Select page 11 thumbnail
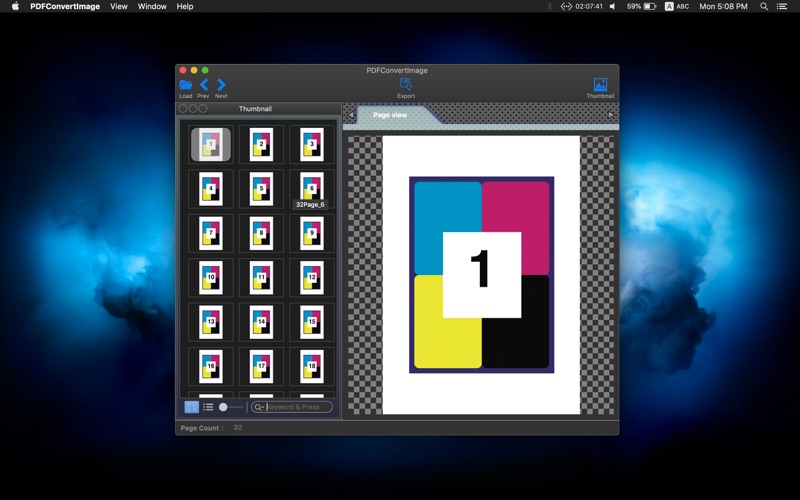 (261, 278)
